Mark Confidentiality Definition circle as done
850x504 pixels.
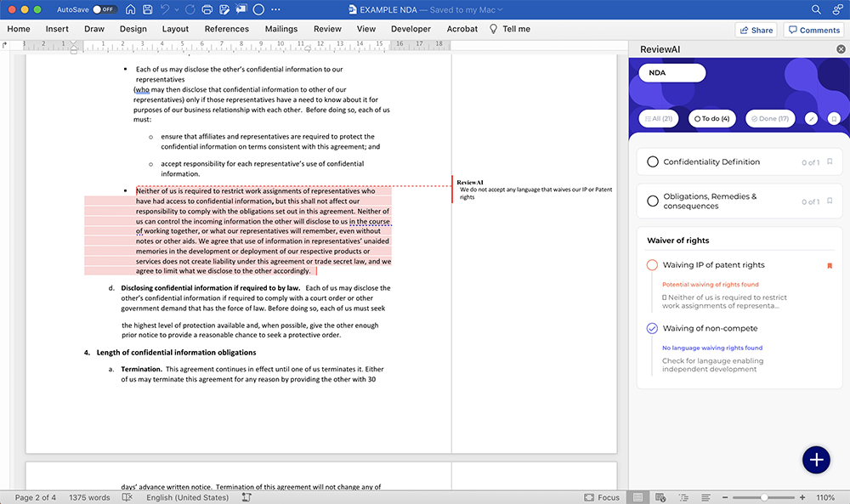coord(653,162)
